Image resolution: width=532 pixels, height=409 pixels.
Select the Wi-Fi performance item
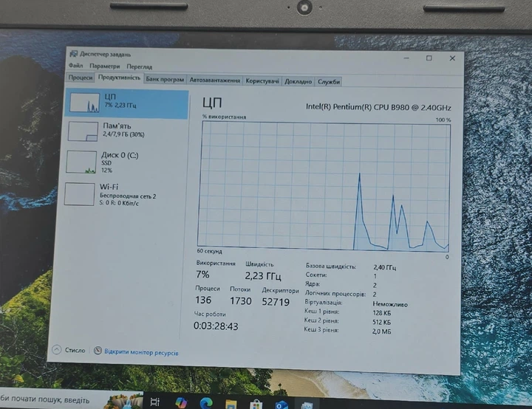[x=125, y=194]
